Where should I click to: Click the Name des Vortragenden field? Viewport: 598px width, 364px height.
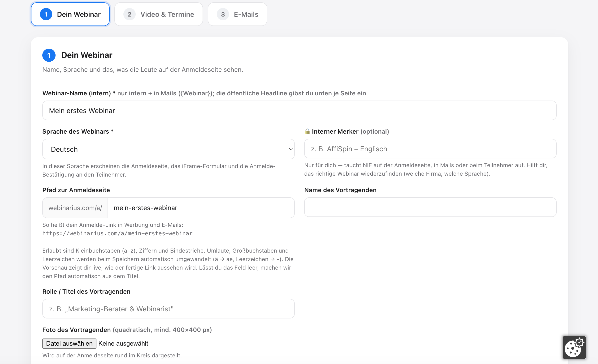[x=430, y=207]
